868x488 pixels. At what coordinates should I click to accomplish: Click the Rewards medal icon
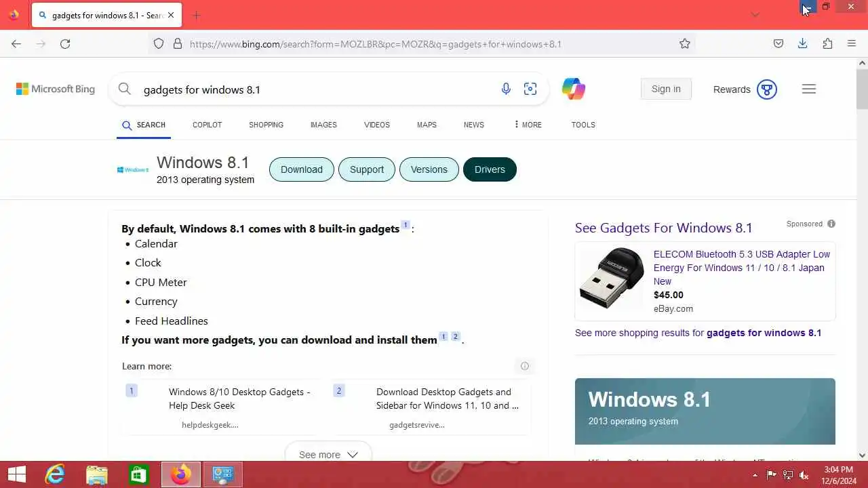point(767,89)
